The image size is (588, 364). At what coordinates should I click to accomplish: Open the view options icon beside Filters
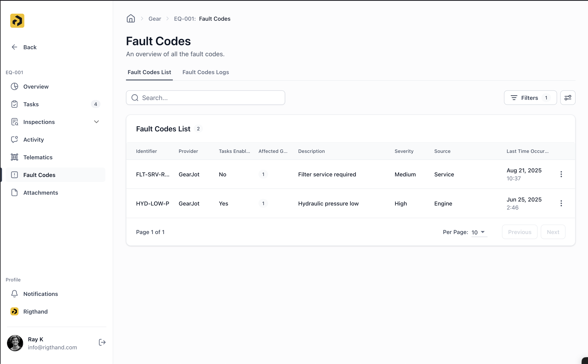click(568, 97)
